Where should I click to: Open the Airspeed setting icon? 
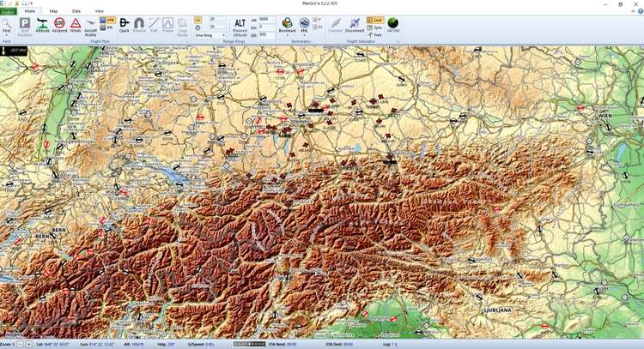coord(59,23)
